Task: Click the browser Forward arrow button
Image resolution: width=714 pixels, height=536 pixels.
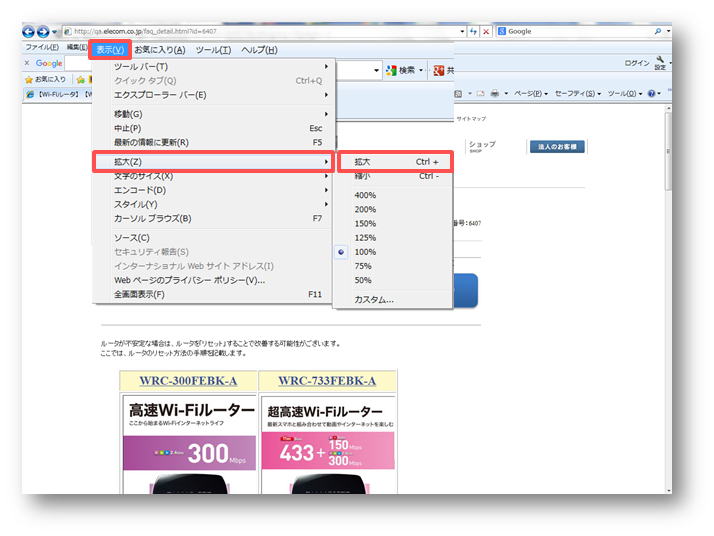Action: pos(43,31)
